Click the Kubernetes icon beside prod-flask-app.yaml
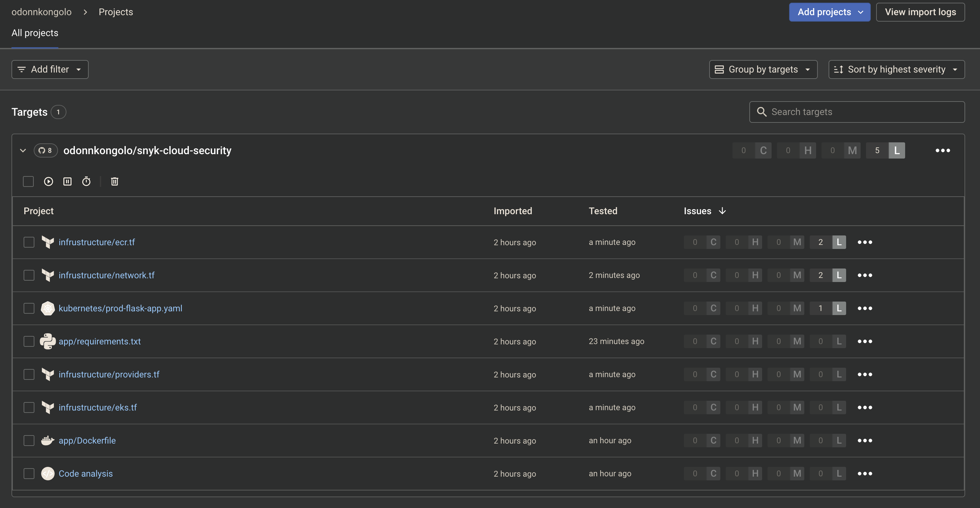The height and width of the screenshot is (508, 980). tap(48, 308)
